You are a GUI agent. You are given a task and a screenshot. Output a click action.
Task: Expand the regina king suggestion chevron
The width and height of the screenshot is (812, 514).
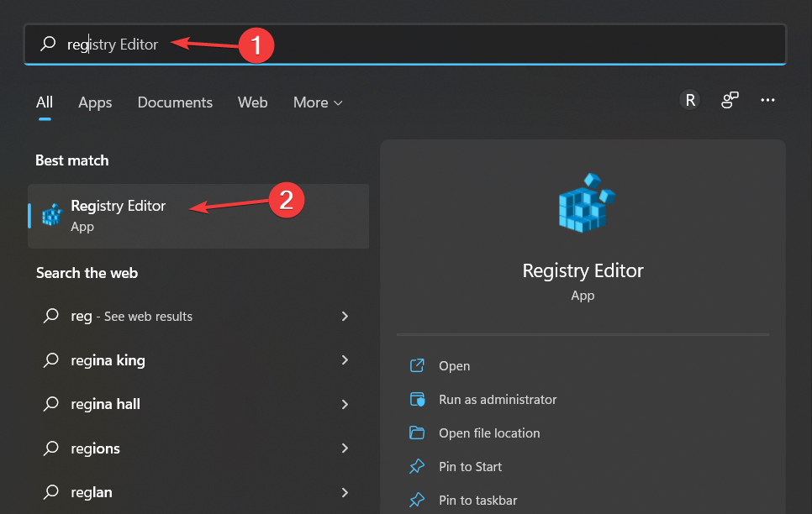point(345,359)
